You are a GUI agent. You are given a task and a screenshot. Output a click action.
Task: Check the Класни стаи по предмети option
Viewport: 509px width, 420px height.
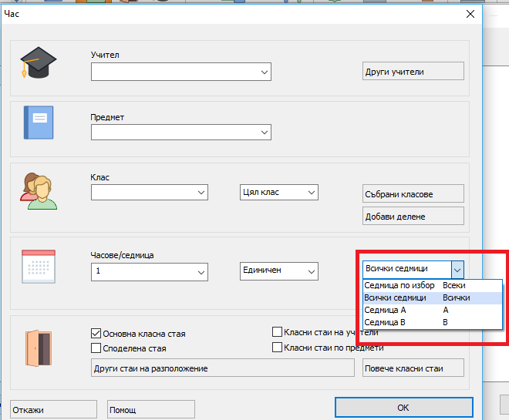[x=278, y=348]
